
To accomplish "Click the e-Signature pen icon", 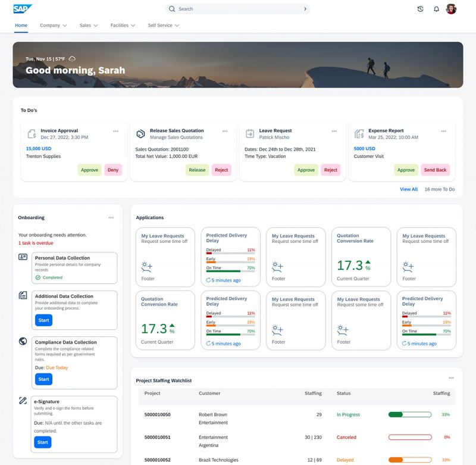I will point(23,401).
